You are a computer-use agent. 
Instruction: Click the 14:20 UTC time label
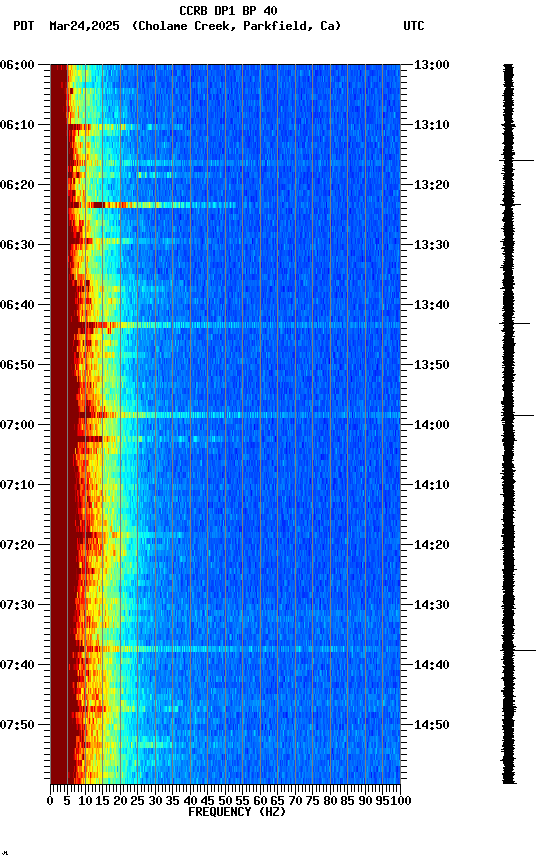click(432, 545)
